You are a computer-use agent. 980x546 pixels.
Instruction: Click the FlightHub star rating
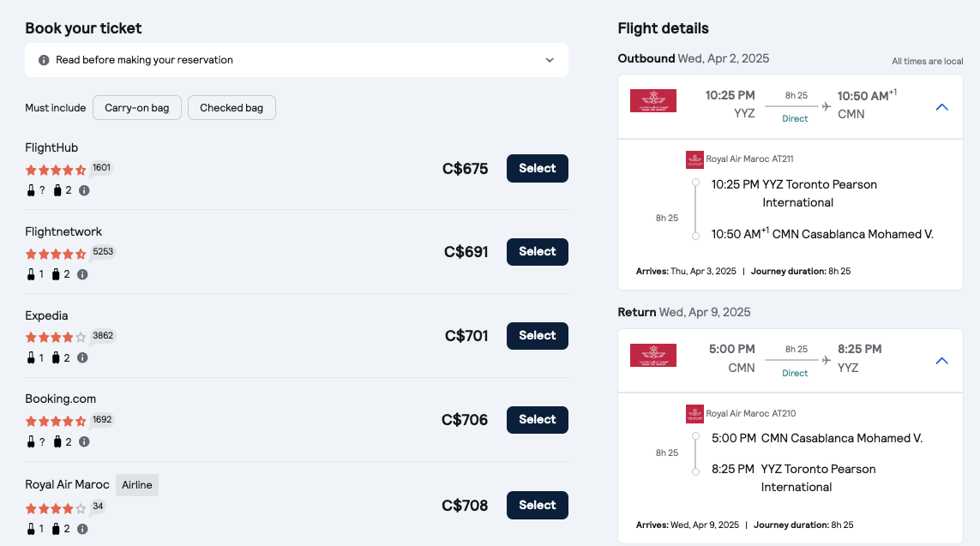56,170
